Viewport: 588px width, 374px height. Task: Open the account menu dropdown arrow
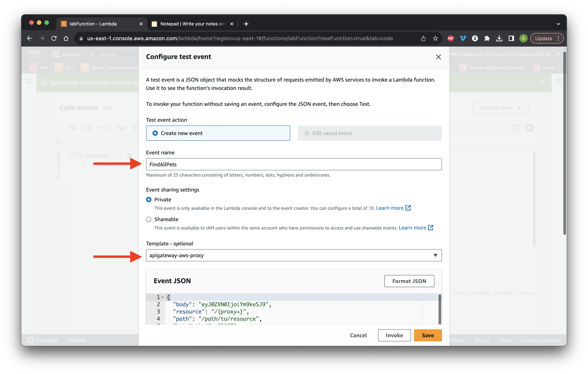pyautogui.click(x=558, y=54)
